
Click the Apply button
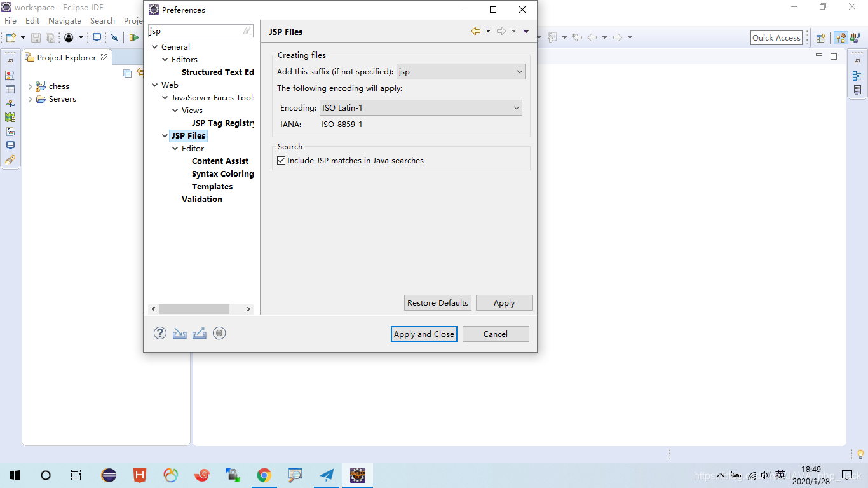pos(505,303)
